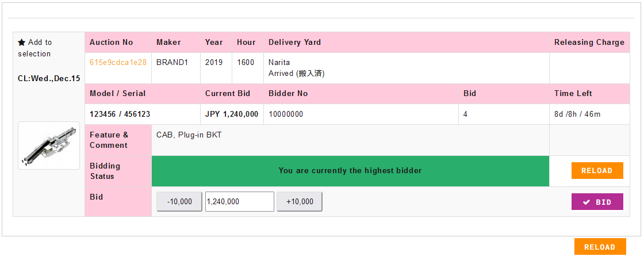Focus the bid amount field showing 1,240,000
Image resolution: width=644 pixels, height=260 pixels.
239,202
